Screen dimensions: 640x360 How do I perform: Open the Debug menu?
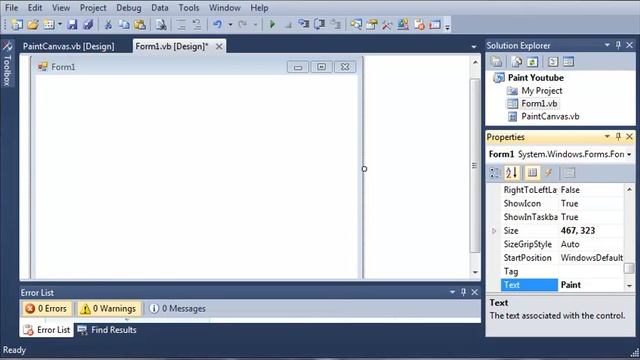point(129,8)
